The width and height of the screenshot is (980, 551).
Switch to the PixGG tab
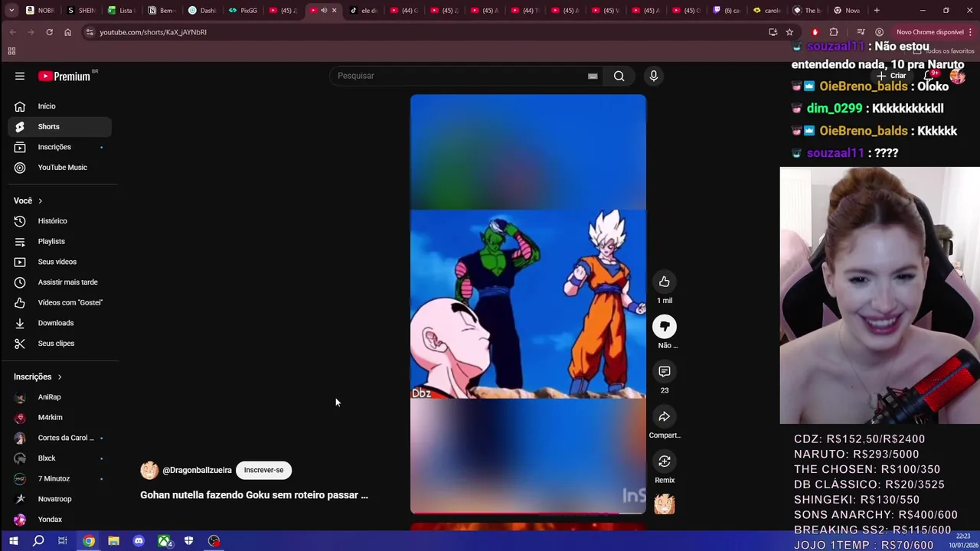243,10
